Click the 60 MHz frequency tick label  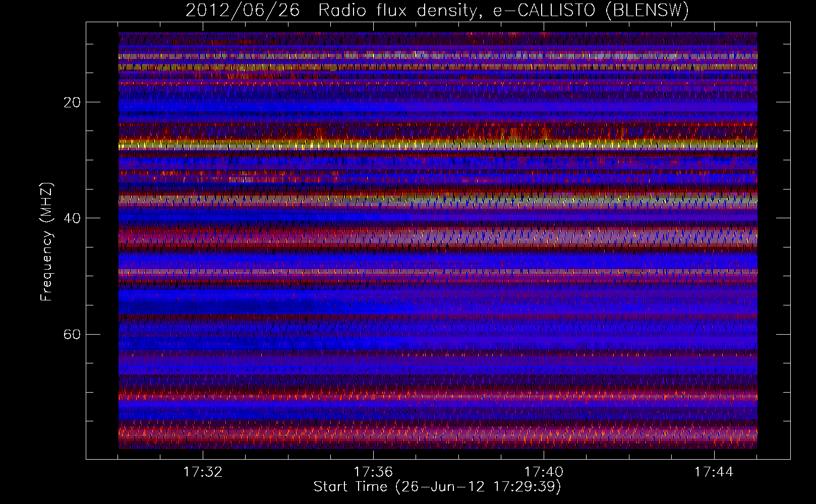[x=73, y=334]
